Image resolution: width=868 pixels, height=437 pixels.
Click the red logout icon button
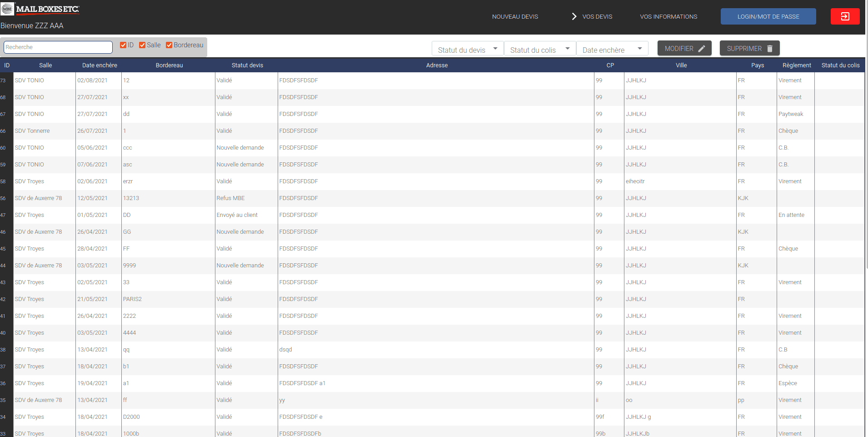(x=845, y=16)
